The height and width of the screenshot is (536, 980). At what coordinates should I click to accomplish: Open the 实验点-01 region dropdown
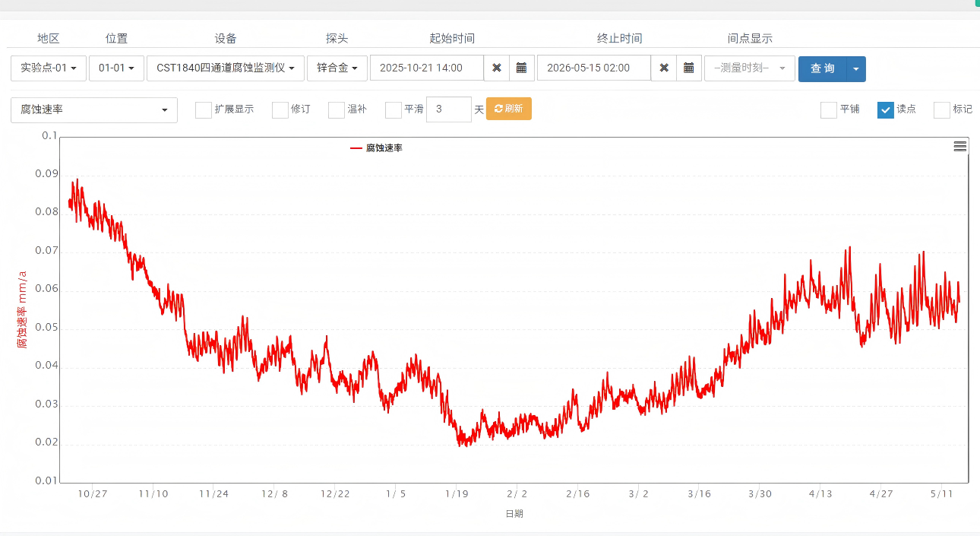coord(49,68)
